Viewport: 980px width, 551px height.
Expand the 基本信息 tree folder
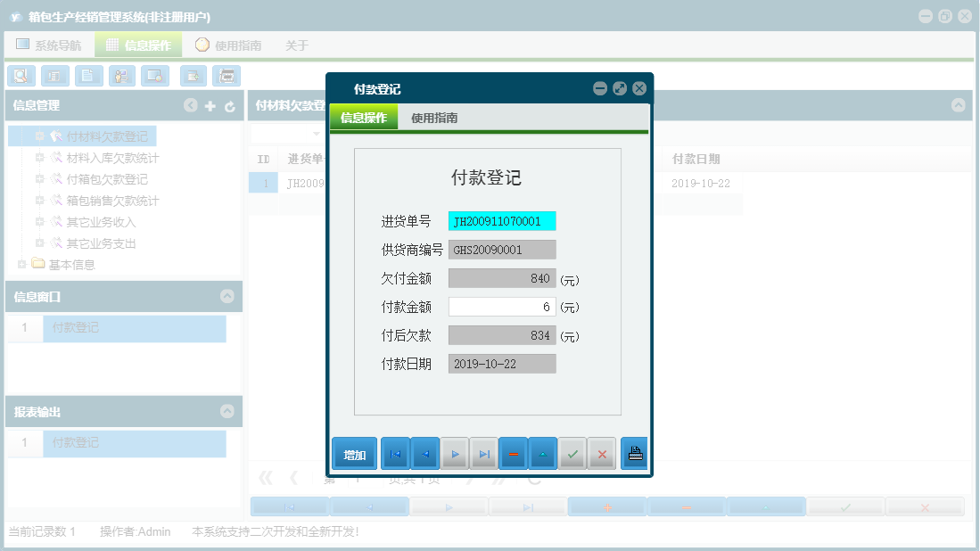(23, 264)
